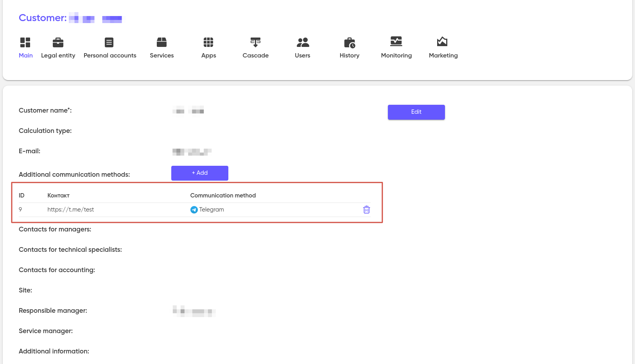Switch to the Users tab label
The image size is (635, 364).
point(303,56)
